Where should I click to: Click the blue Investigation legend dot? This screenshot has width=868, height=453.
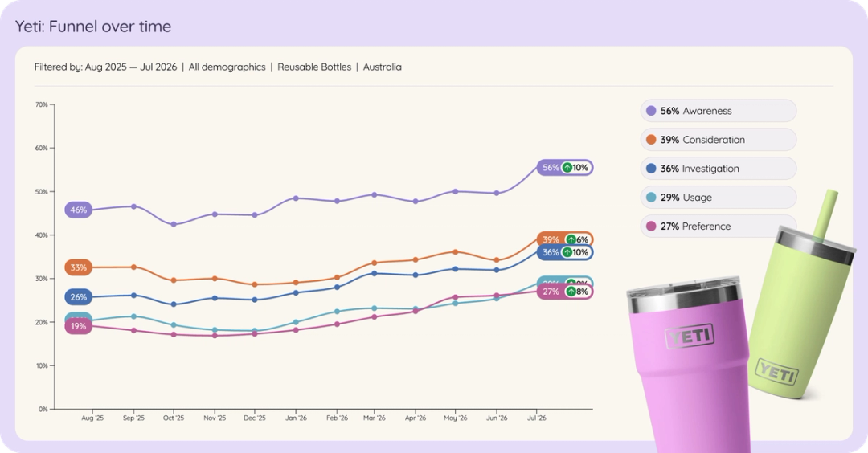651,168
